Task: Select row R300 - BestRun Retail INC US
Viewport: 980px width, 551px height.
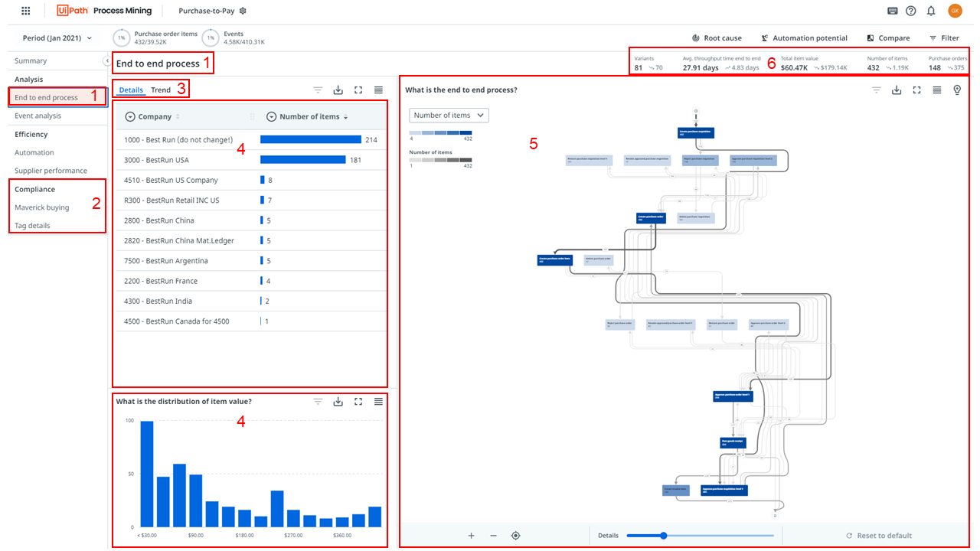Action: coord(251,201)
